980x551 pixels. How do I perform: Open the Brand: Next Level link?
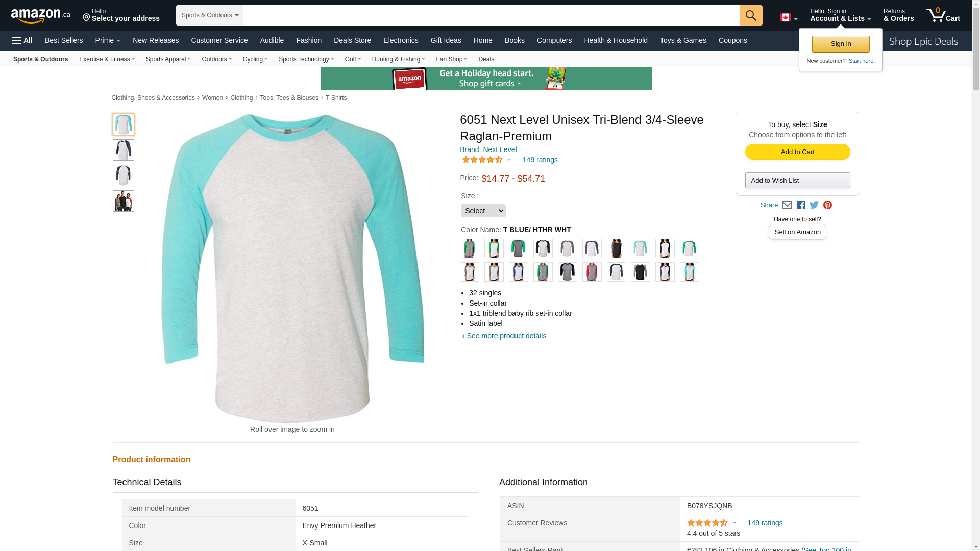488,149
